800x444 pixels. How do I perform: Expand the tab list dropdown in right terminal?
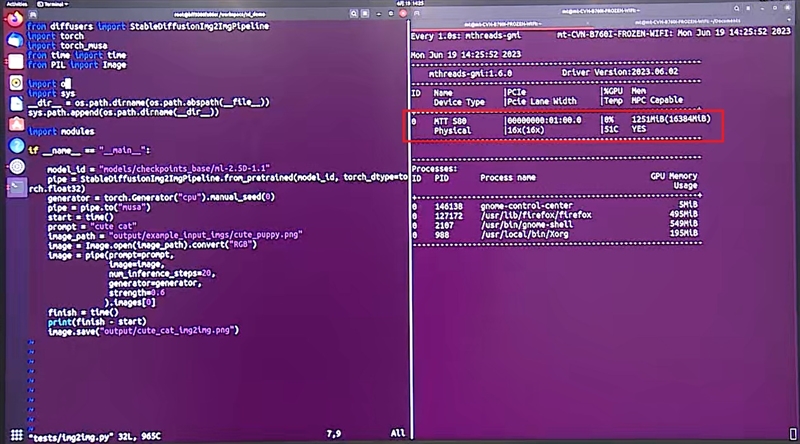click(x=788, y=20)
